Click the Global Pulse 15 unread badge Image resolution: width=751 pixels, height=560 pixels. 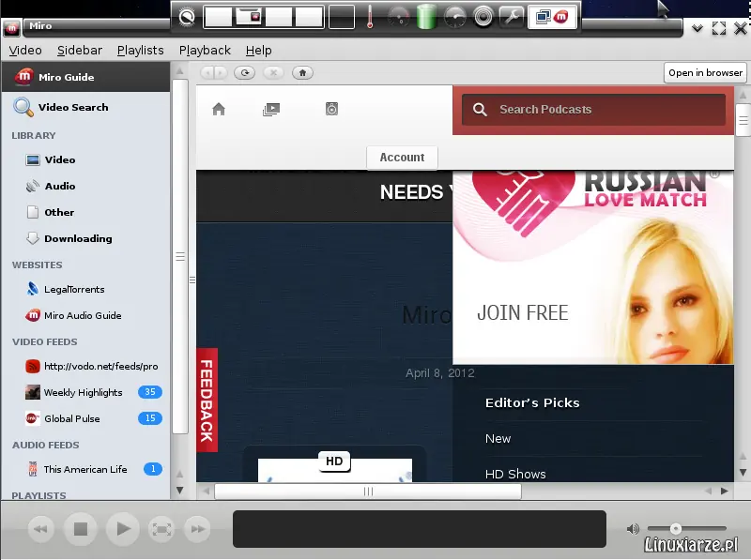(150, 418)
